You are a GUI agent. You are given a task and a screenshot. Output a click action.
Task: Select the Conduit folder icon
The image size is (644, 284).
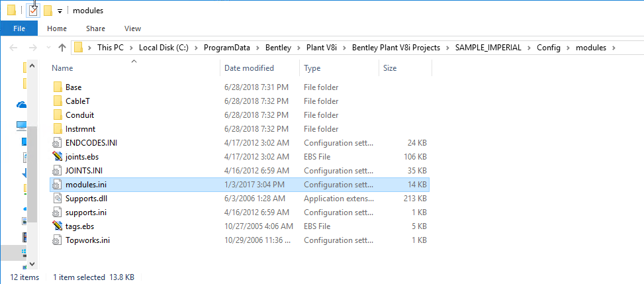pyautogui.click(x=58, y=115)
